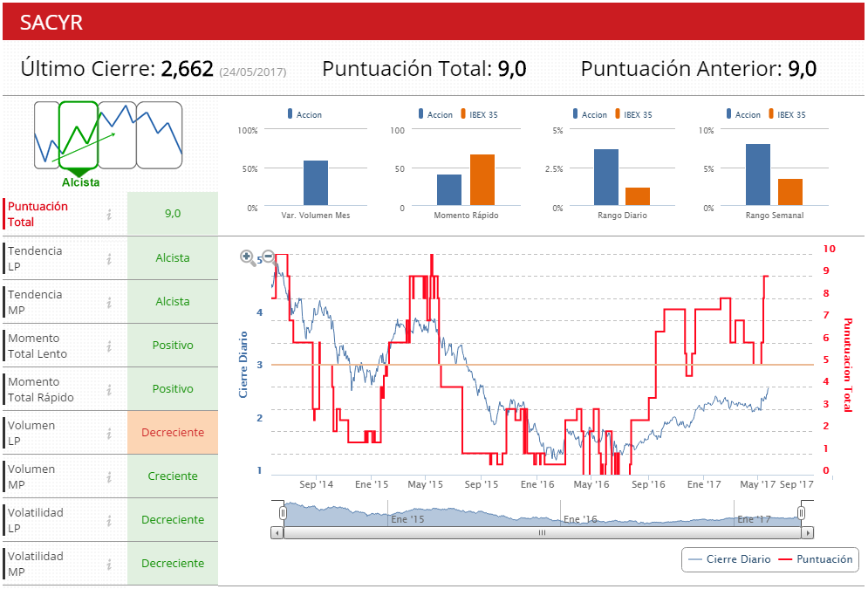This screenshot has width=868, height=589.
Task: Open info icon for Momento Total Rápido
Action: 109,390
